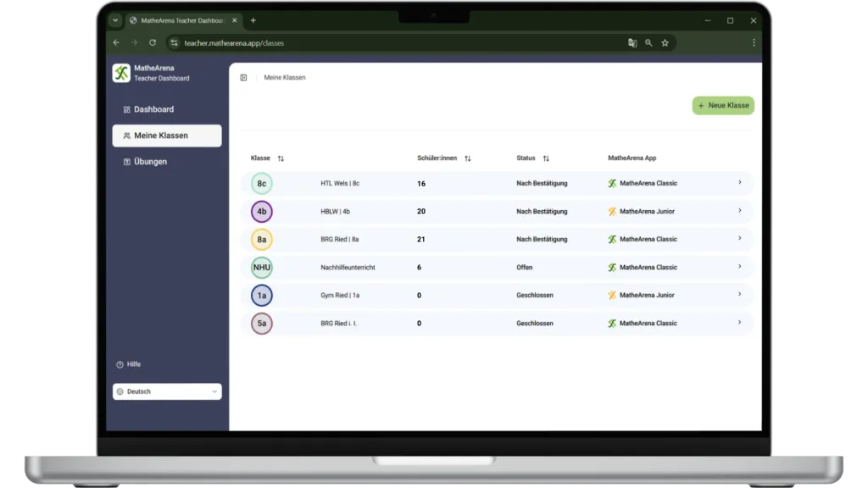
Task: Open the BRG Ried | 8a class
Action: pyautogui.click(x=497, y=240)
